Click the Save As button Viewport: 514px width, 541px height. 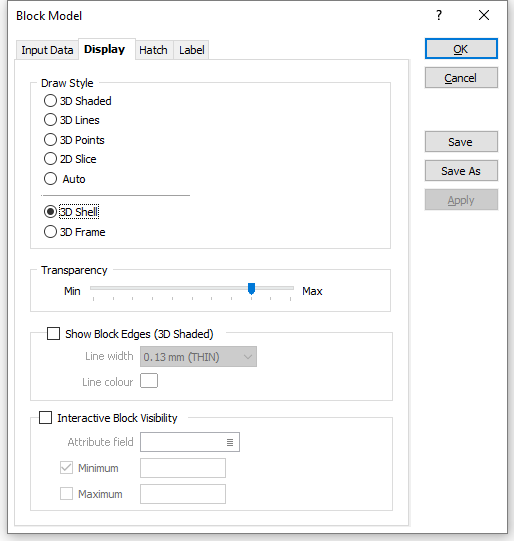tap(461, 171)
